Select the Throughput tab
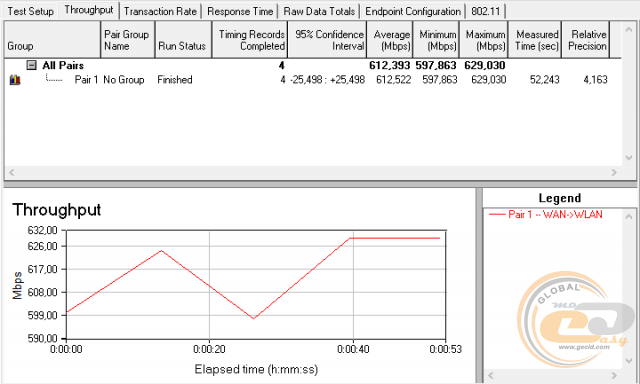The height and width of the screenshot is (384, 640). (x=89, y=10)
